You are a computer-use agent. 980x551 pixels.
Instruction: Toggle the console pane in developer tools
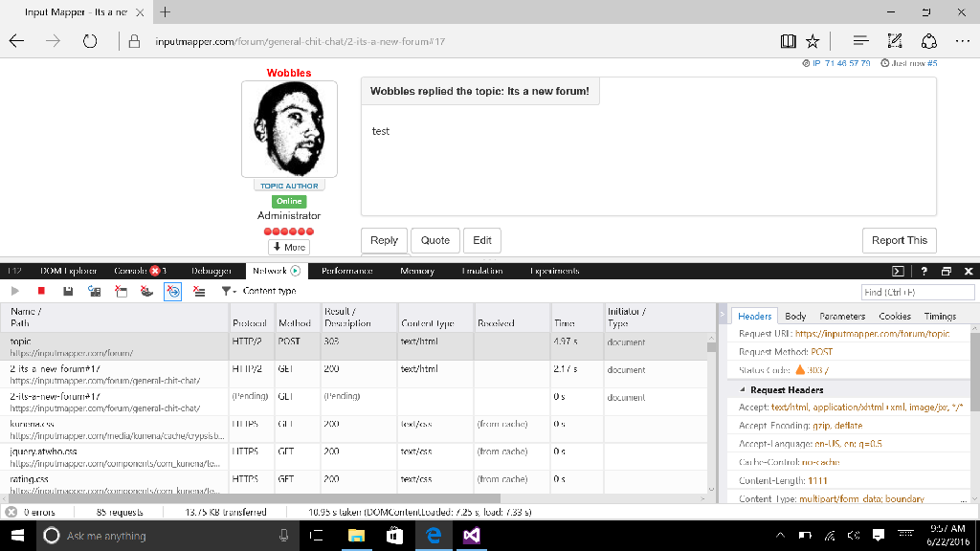pos(898,271)
